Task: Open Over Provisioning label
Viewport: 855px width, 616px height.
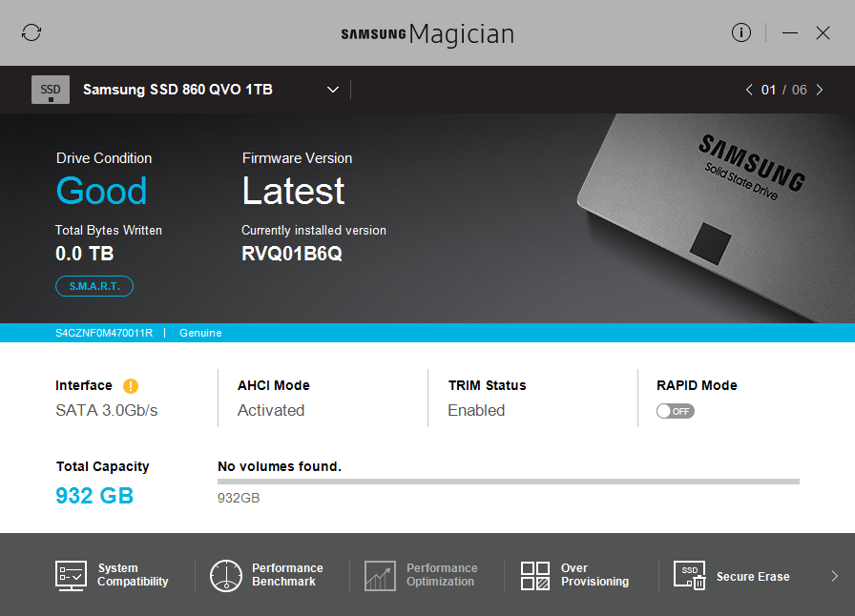Action: (594, 575)
